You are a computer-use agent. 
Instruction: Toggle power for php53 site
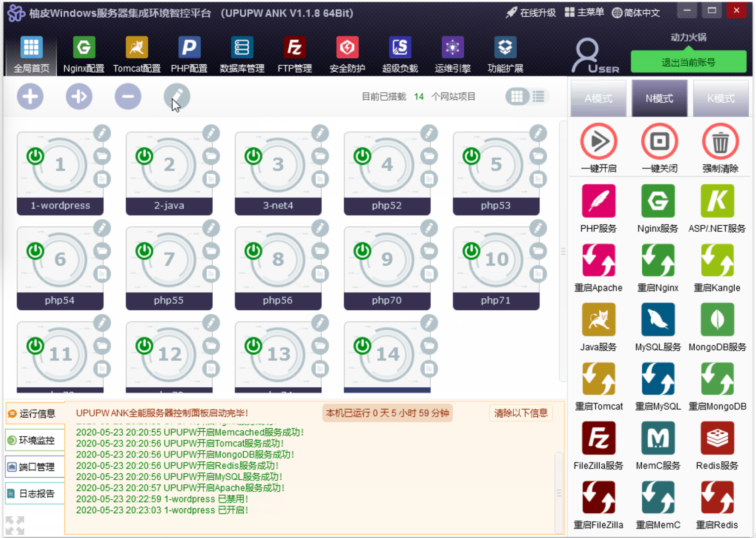471,156
